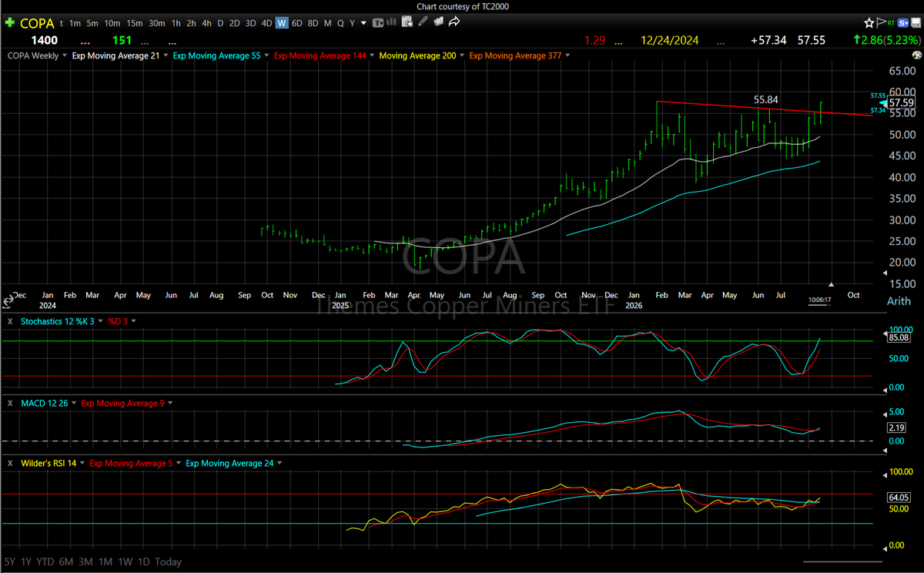Add COPA to favorites with star icon
924x573 pixels.
click(x=869, y=23)
